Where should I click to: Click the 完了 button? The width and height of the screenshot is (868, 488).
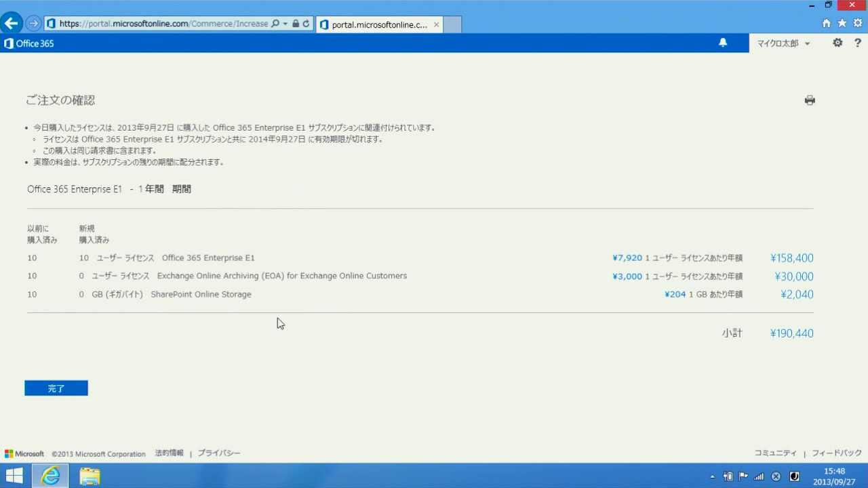click(x=56, y=388)
